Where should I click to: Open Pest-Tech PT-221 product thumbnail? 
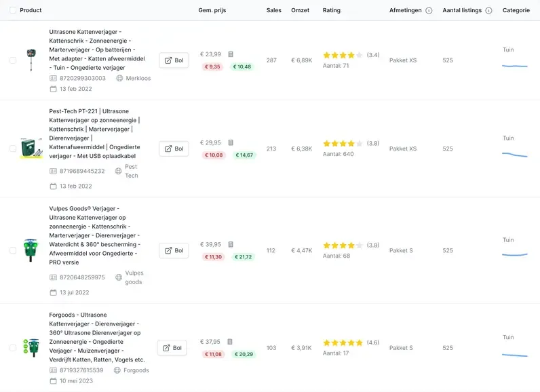[31, 149]
